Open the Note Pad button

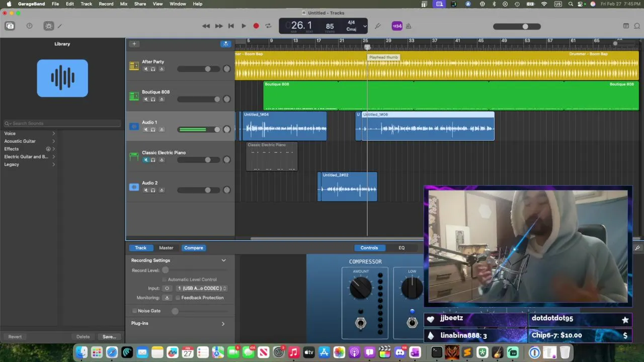tap(626, 26)
